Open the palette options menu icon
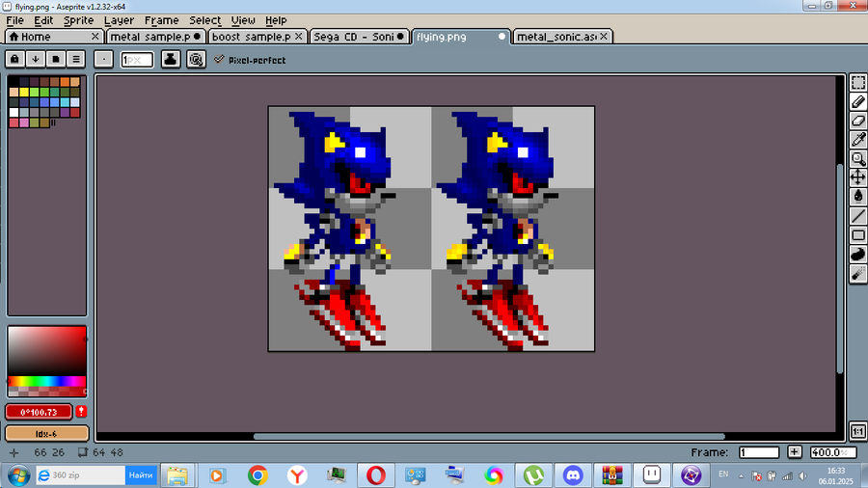This screenshot has height=488, width=868. pyautogui.click(x=76, y=59)
